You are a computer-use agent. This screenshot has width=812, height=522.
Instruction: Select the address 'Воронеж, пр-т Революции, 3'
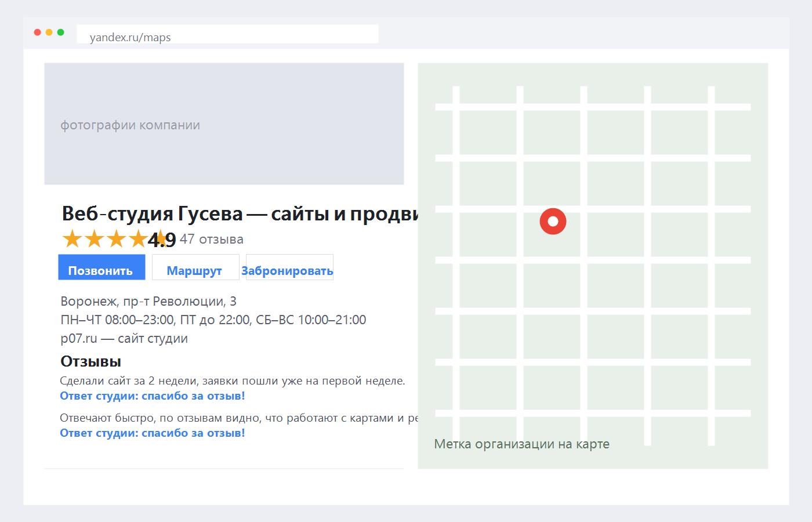(148, 302)
